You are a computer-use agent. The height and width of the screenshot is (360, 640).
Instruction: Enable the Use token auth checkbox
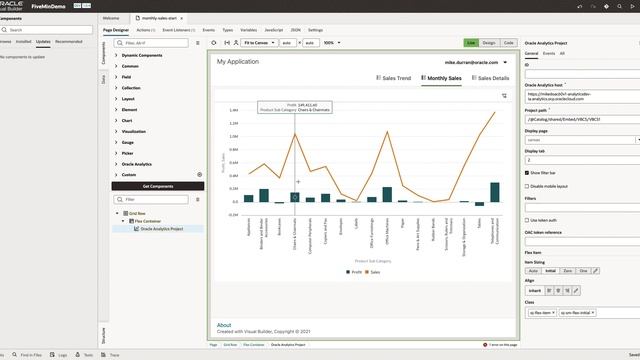pos(527,220)
